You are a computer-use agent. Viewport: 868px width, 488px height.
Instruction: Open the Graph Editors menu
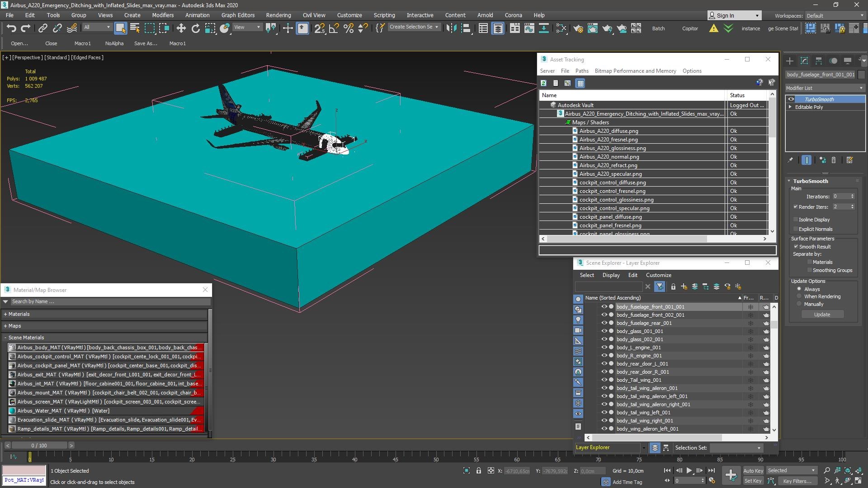[238, 15]
